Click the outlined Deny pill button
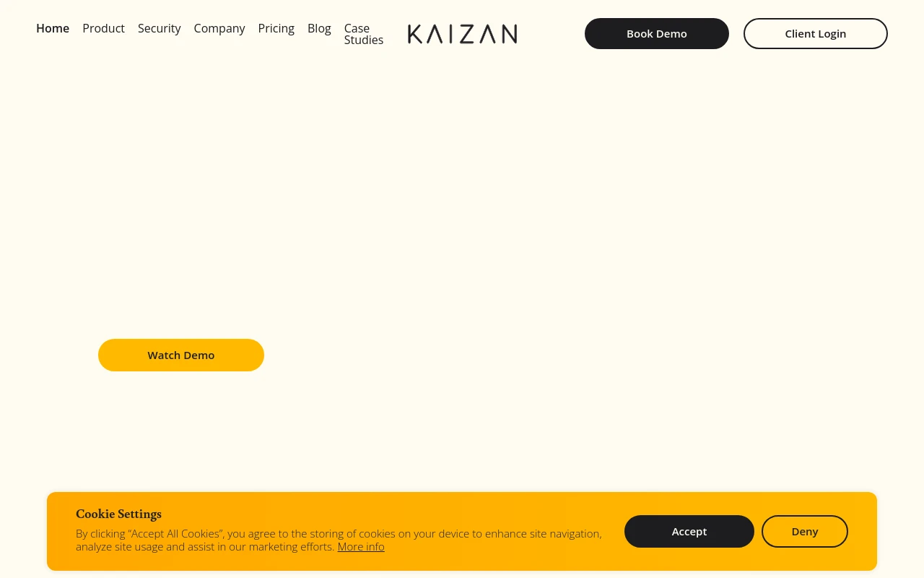The height and width of the screenshot is (578, 924). (804, 531)
